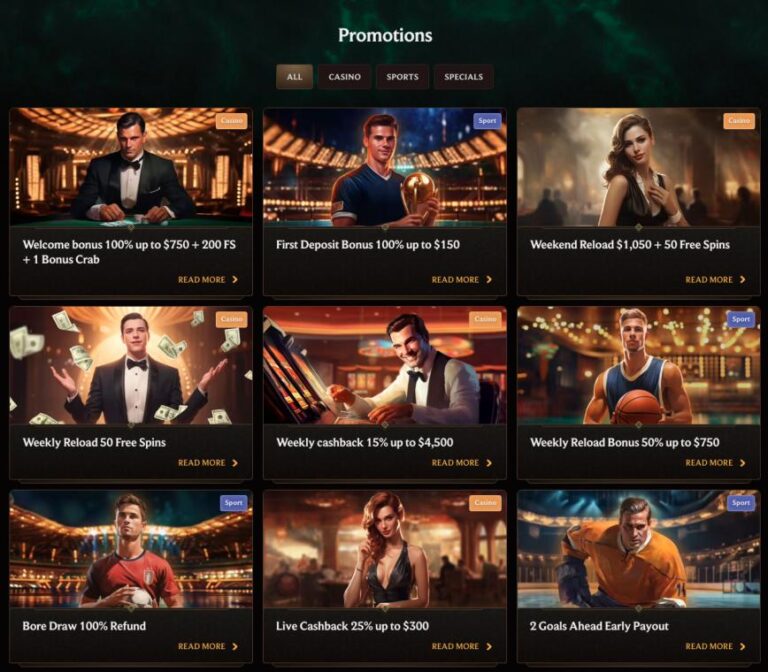The height and width of the screenshot is (672, 768).
Task: Click the Sport badge on basketball player image
Action: click(x=740, y=320)
